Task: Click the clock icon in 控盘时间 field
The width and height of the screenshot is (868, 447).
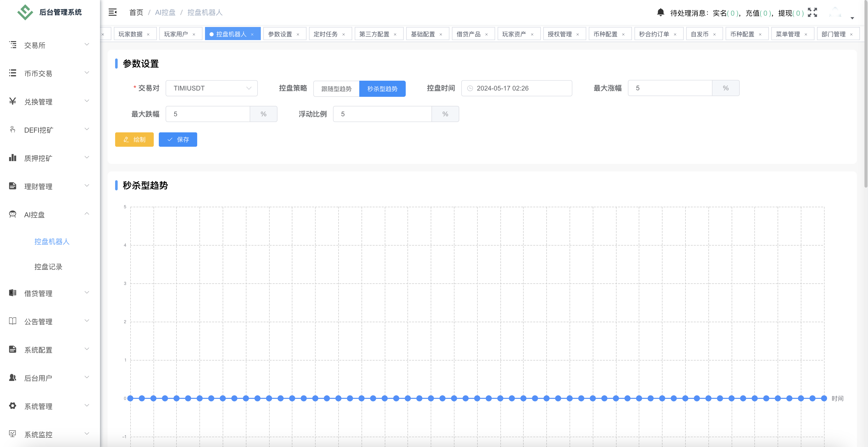Action: [x=470, y=88]
